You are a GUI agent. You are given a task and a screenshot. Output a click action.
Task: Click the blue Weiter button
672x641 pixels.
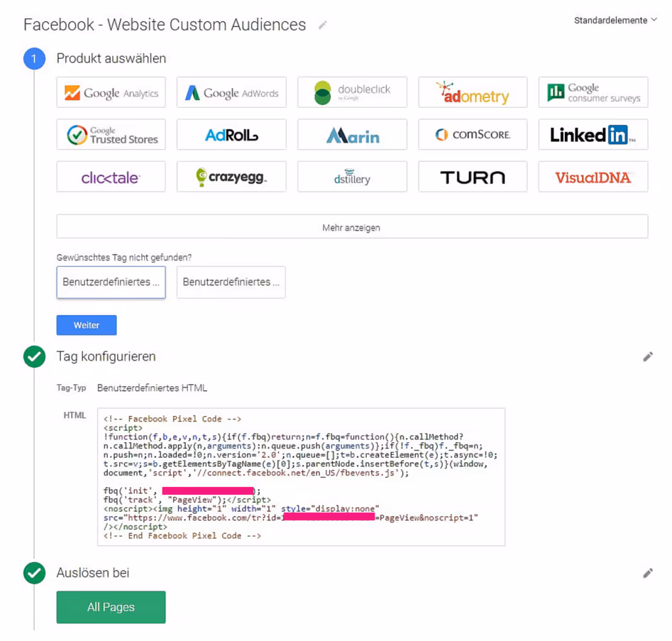pos(87,325)
